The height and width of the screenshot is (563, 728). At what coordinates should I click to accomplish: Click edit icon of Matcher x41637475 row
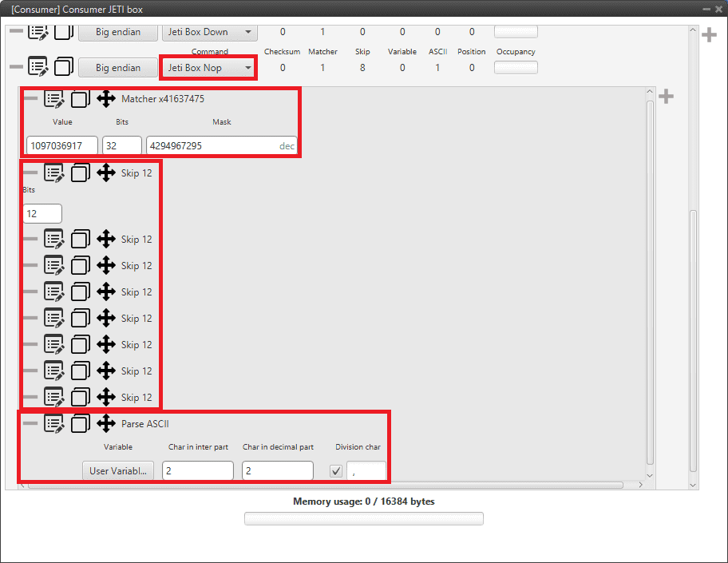53,99
